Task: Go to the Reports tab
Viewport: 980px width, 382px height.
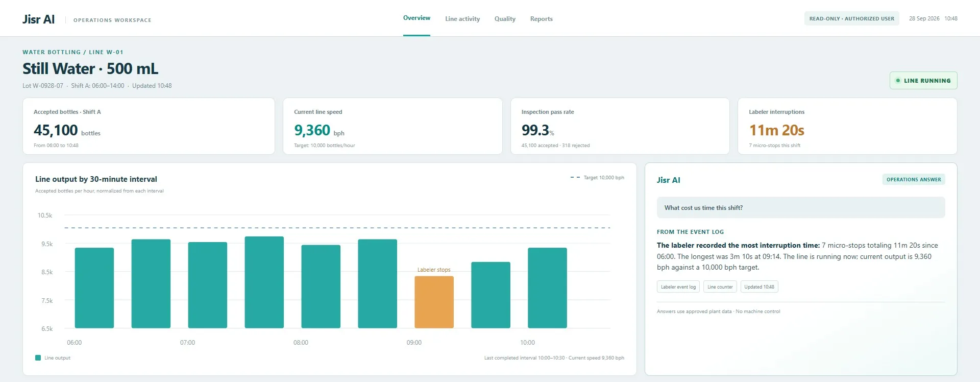Action: click(x=541, y=19)
